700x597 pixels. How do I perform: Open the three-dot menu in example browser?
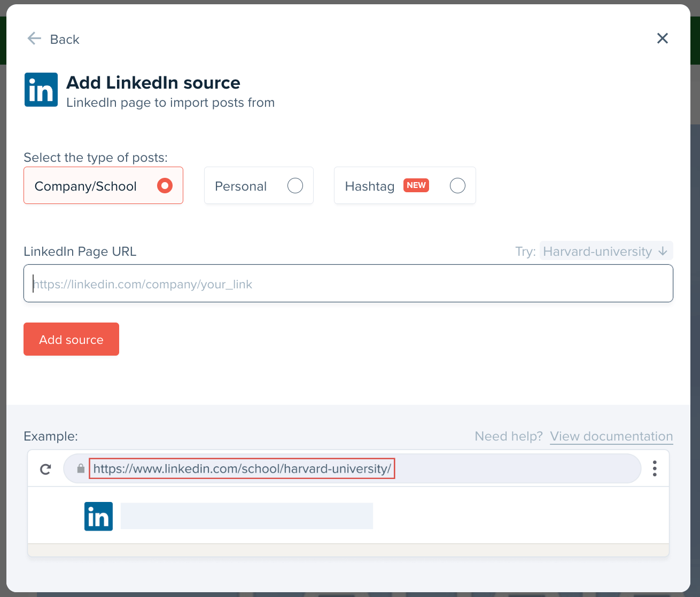coord(654,469)
